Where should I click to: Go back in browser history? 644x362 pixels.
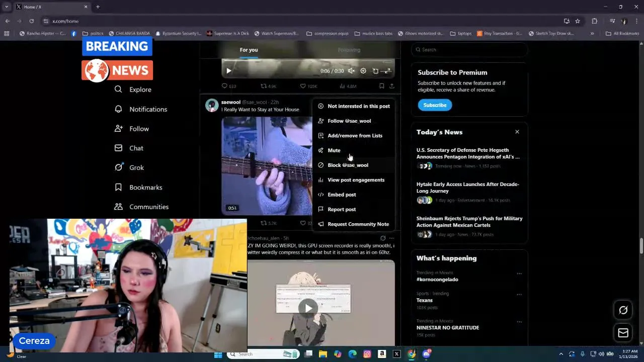tap(7, 21)
